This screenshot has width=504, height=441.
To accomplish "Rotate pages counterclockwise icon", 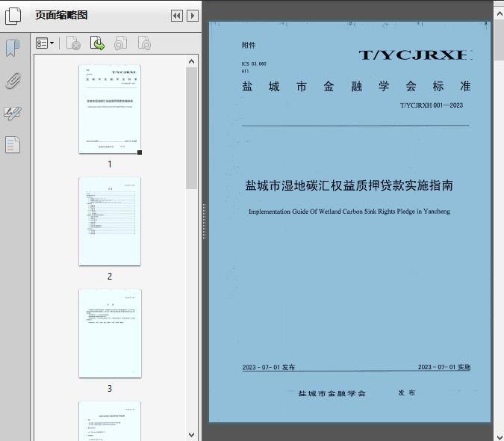I will tap(120, 43).
